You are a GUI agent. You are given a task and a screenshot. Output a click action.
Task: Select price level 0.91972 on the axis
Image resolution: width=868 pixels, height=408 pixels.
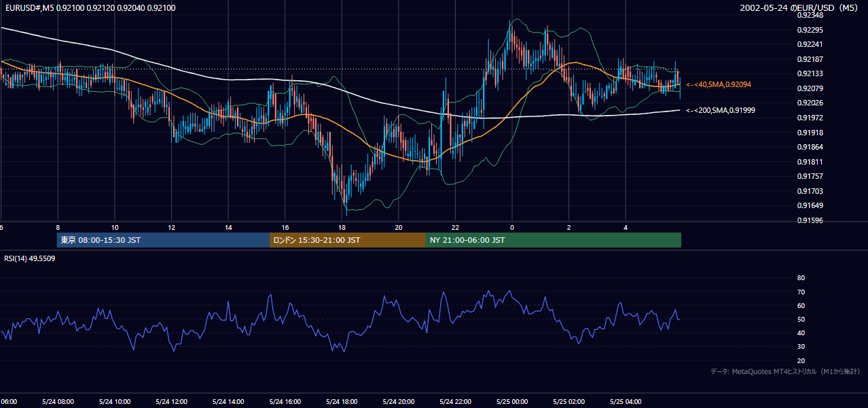(811, 118)
